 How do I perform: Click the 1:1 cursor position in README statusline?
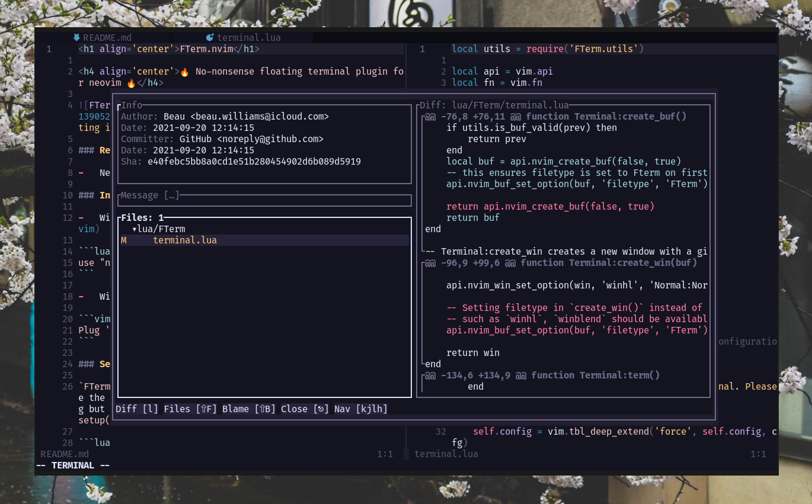click(385, 454)
